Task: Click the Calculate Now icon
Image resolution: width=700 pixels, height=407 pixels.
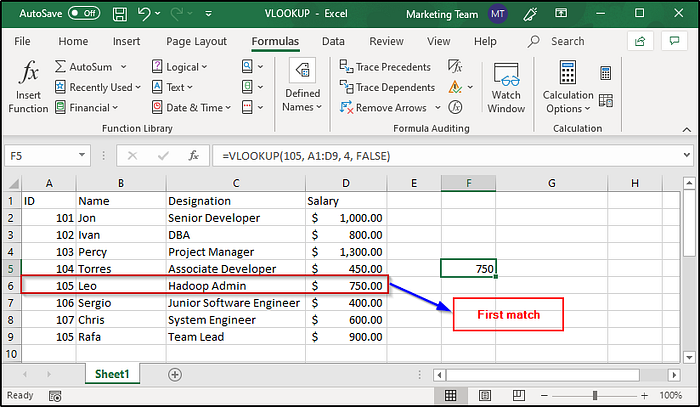Action: tap(605, 73)
